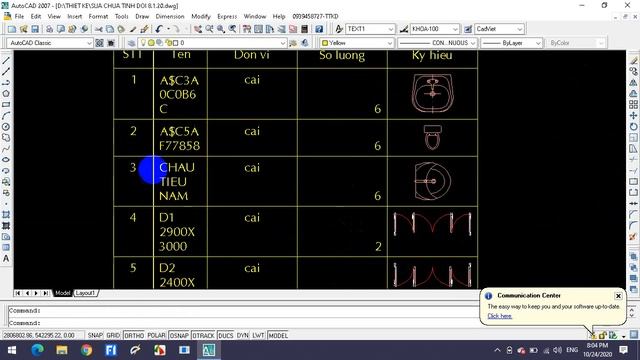Open the KHOA-100 dimension style dropdown

tap(434, 29)
